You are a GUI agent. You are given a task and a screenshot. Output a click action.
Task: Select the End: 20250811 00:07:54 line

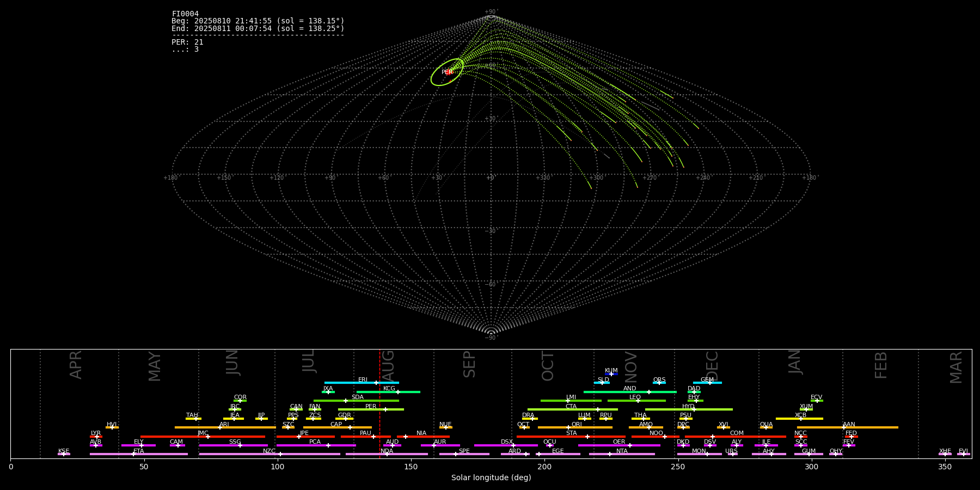pos(258,28)
